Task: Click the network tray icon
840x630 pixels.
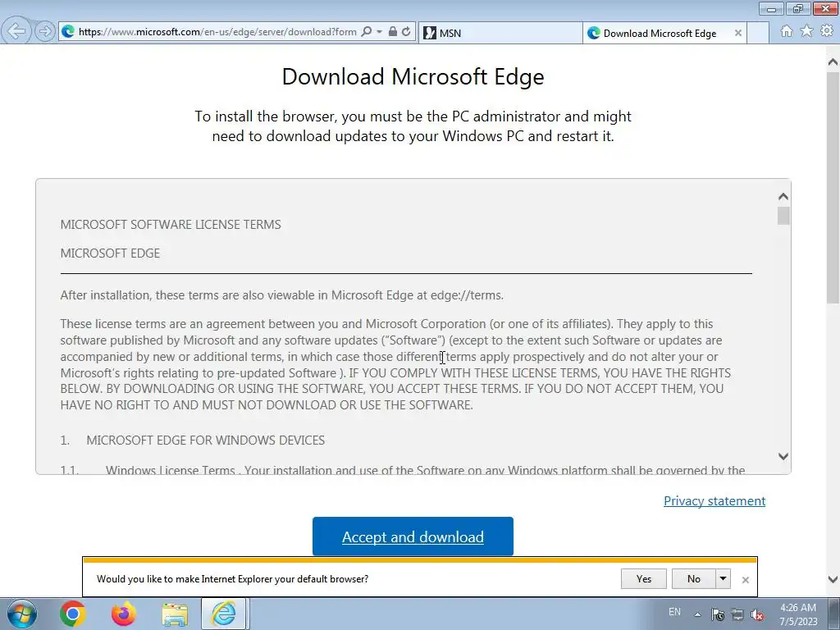Action: 737,614
